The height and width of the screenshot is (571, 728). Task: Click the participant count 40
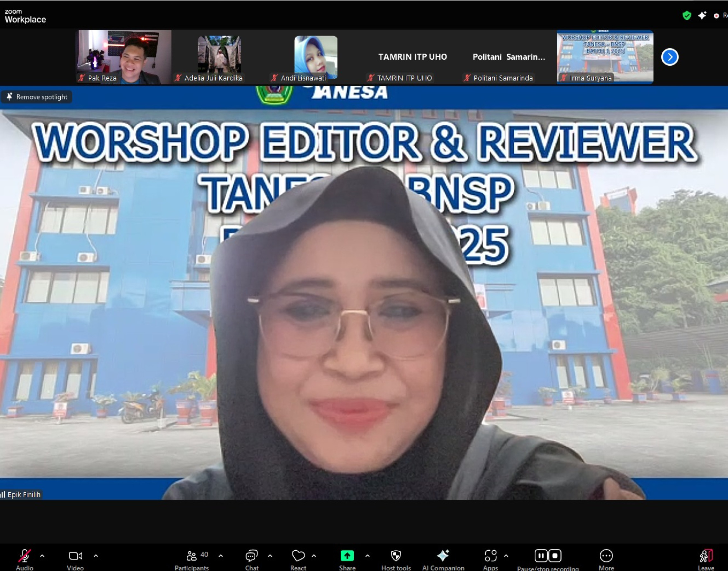pyautogui.click(x=204, y=554)
